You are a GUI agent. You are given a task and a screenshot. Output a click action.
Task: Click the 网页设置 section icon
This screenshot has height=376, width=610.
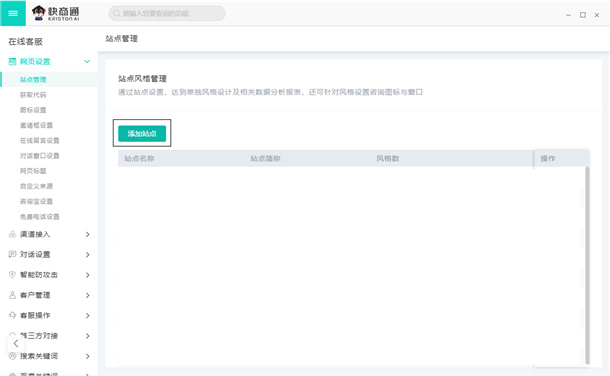[x=12, y=61]
